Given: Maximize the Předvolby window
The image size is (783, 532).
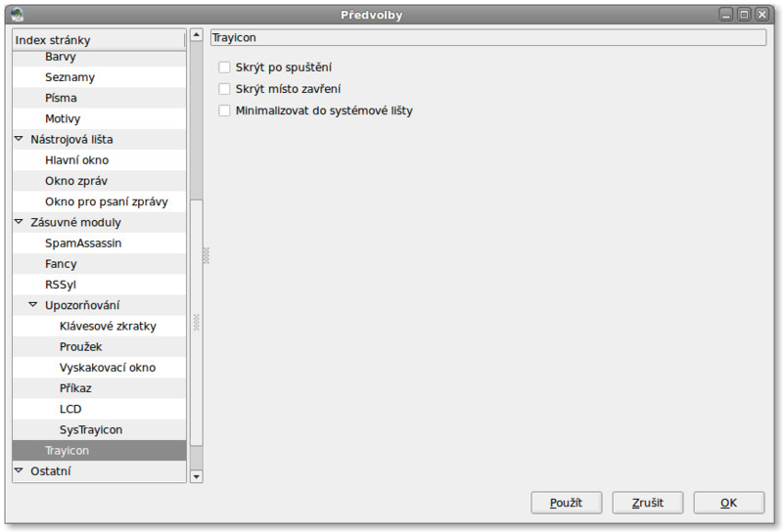Looking at the screenshot, I should (744, 15).
